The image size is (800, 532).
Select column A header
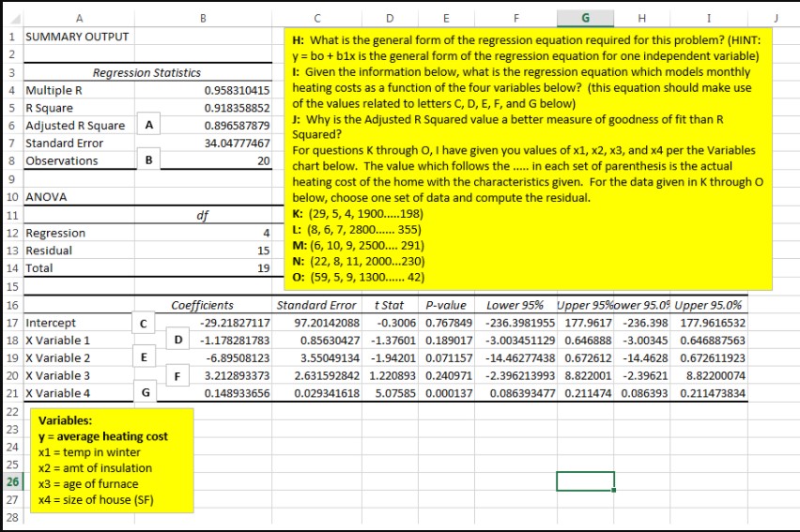click(x=79, y=19)
